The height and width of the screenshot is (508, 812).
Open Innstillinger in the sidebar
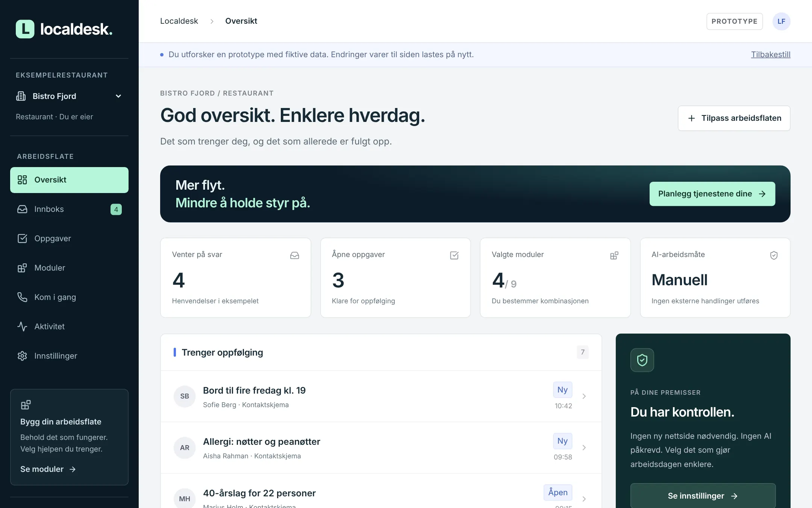(69, 356)
